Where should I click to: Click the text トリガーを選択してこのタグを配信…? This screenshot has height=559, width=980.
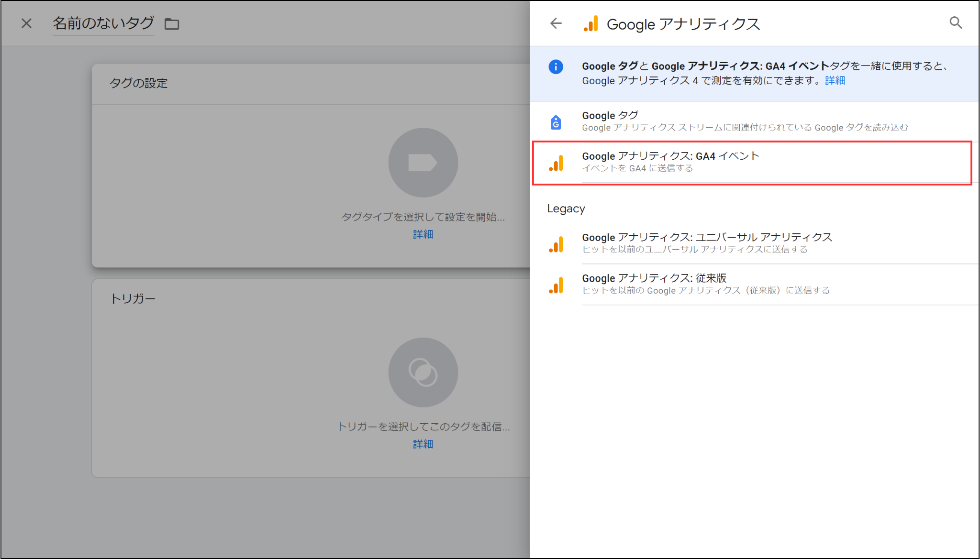click(424, 427)
